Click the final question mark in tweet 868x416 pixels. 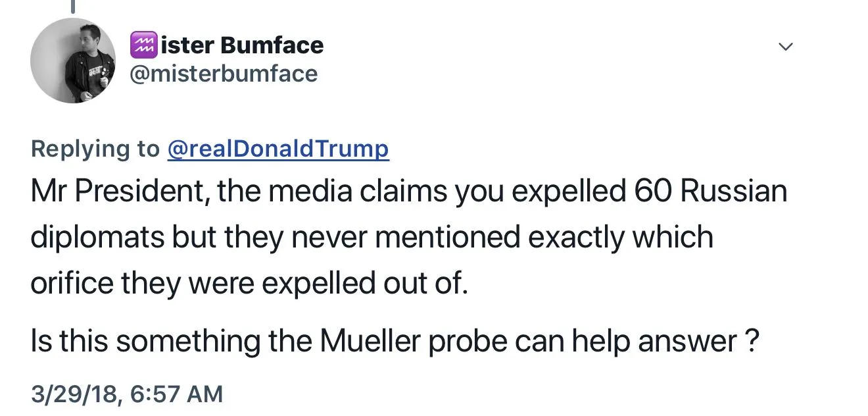754,341
